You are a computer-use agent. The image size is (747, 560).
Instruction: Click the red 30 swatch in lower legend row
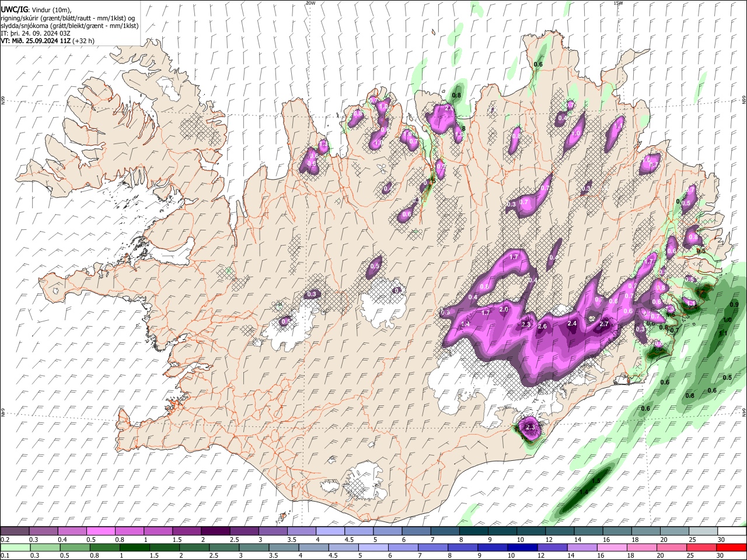[731, 547]
